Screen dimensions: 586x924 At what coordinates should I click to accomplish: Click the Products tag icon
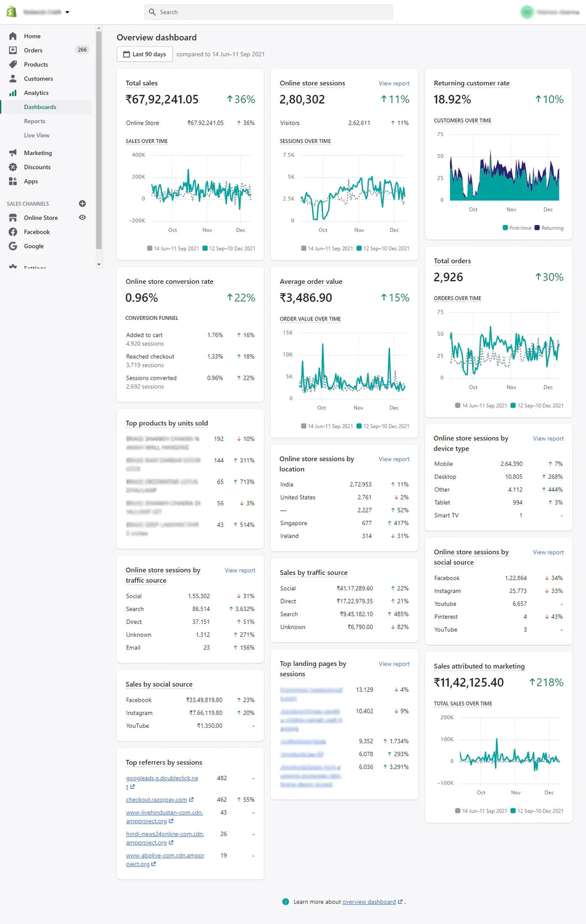[x=13, y=65]
